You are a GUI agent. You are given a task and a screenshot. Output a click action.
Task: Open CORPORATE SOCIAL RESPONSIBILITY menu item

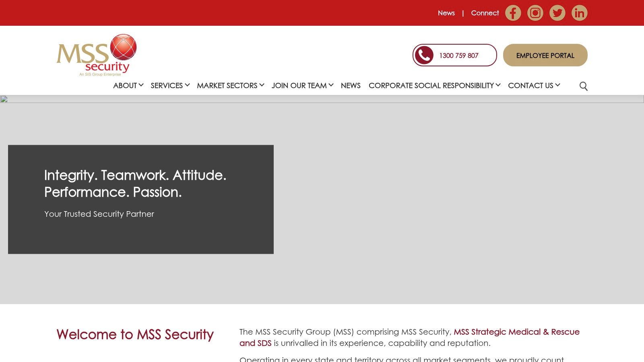pyautogui.click(x=431, y=85)
